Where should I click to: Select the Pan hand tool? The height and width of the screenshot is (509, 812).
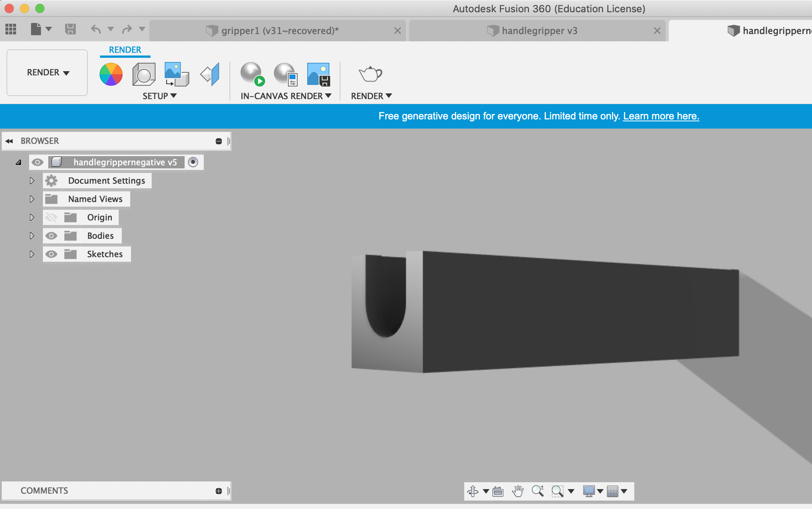point(518,491)
